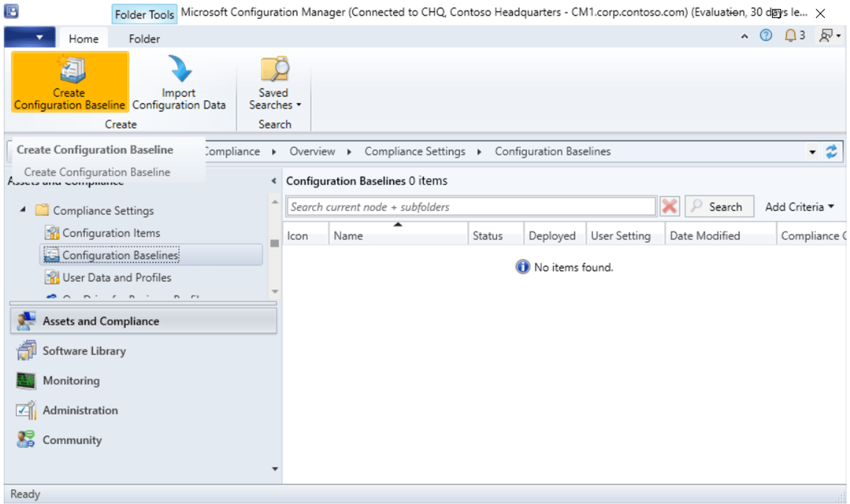Open the Software Library workspace

[143, 351]
